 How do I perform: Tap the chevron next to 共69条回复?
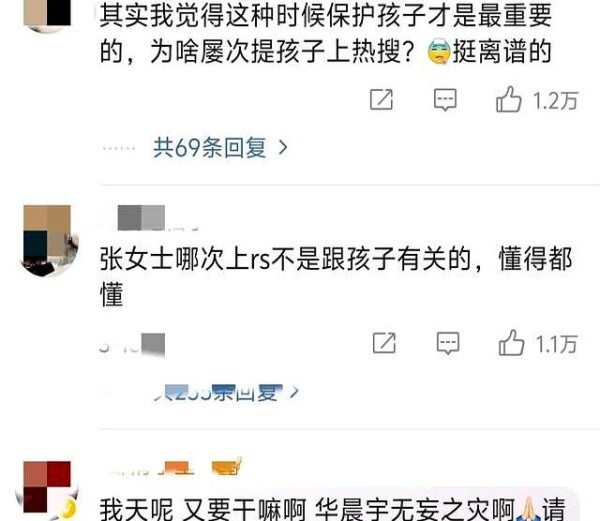(x=283, y=147)
